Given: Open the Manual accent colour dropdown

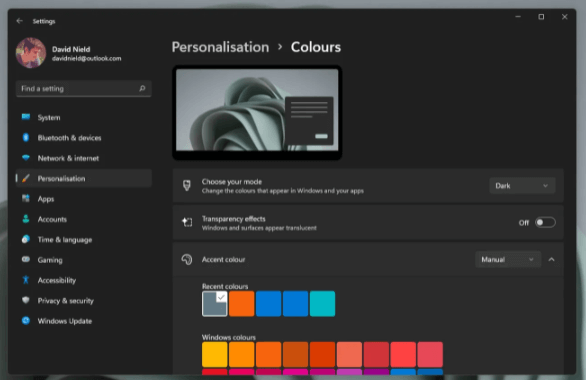Looking at the screenshot, I should tap(508, 259).
